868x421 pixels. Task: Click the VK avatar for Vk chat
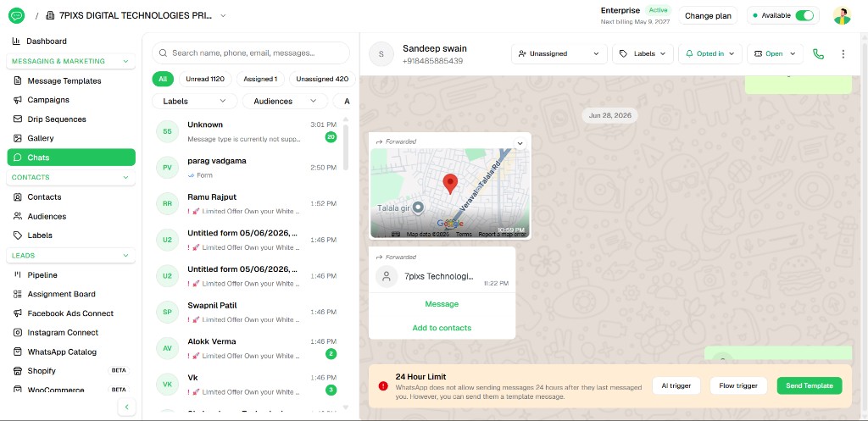click(x=167, y=385)
